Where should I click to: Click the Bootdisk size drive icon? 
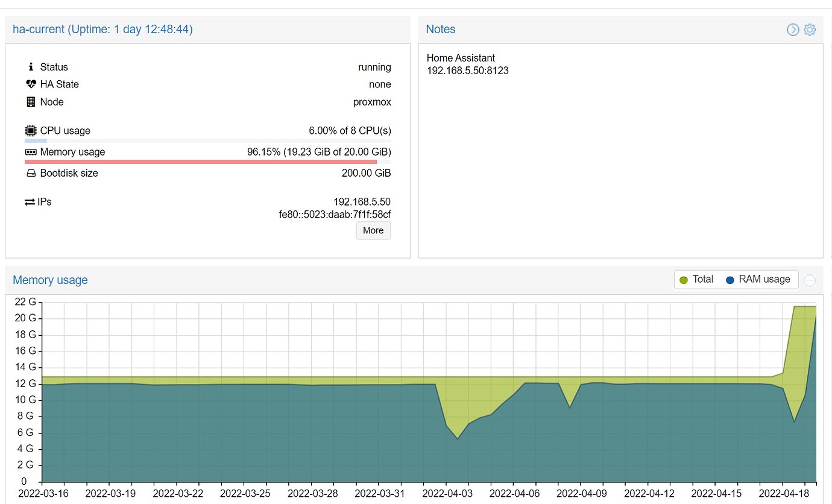click(31, 173)
